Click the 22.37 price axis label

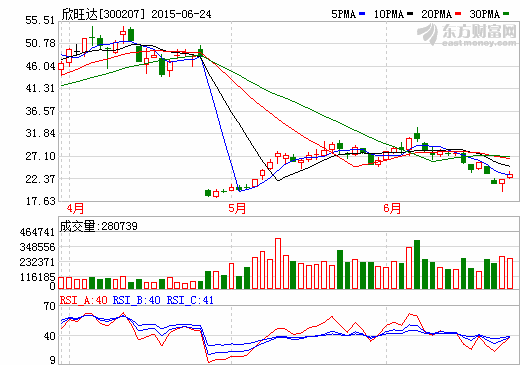point(40,179)
